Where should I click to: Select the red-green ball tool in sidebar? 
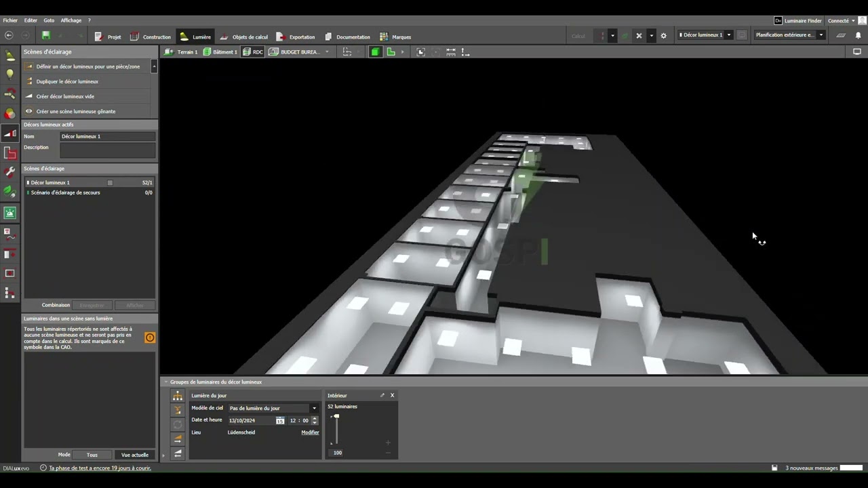[x=9, y=114]
